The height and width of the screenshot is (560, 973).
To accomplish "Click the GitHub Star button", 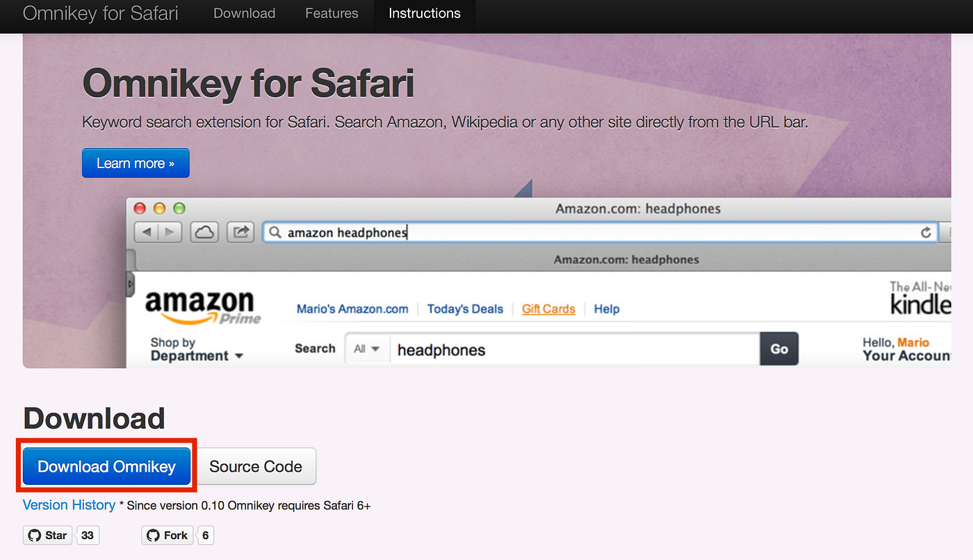I will (x=47, y=535).
